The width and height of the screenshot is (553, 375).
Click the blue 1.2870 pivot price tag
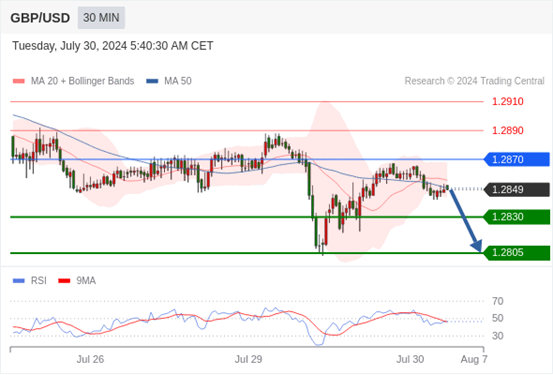516,159
